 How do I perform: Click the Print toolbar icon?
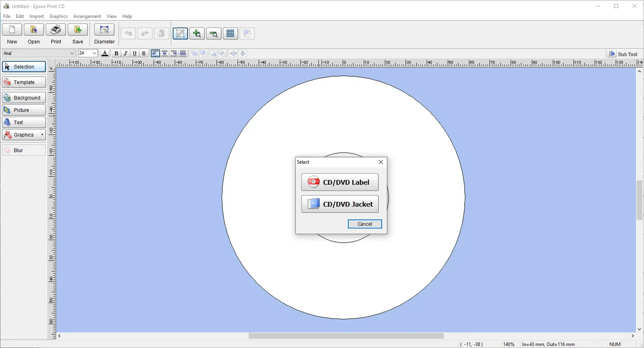56,30
